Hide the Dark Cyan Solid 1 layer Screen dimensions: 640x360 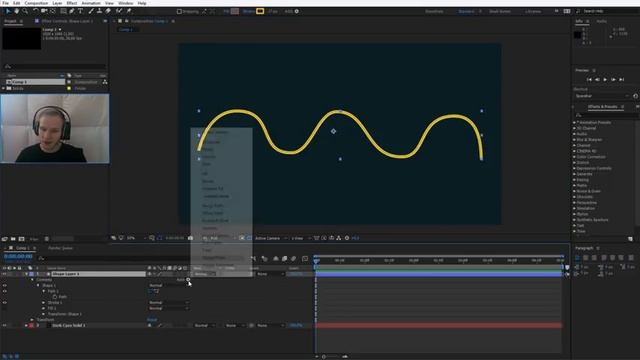pyautogui.click(x=4, y=325)
